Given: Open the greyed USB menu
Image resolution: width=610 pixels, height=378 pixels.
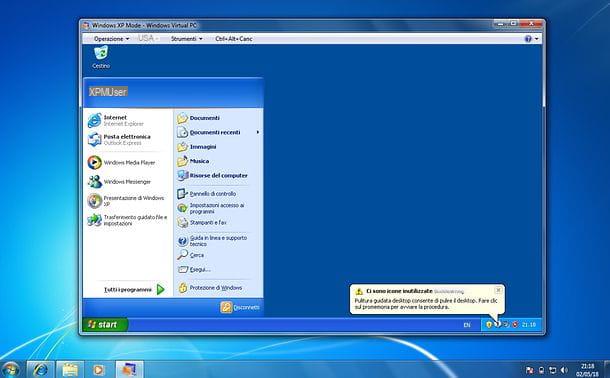Looking at the screenshot, I should point(148,38).
